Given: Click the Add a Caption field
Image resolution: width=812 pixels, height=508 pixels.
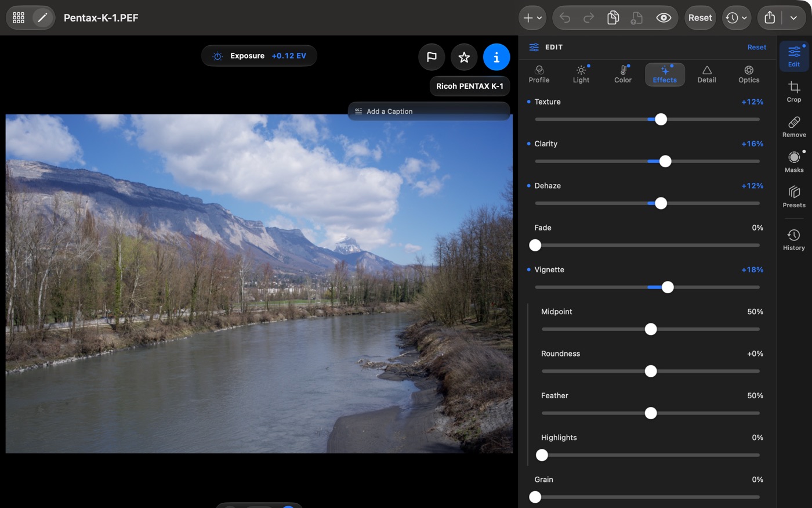Looking at the screenshot, I should (429, 111).
